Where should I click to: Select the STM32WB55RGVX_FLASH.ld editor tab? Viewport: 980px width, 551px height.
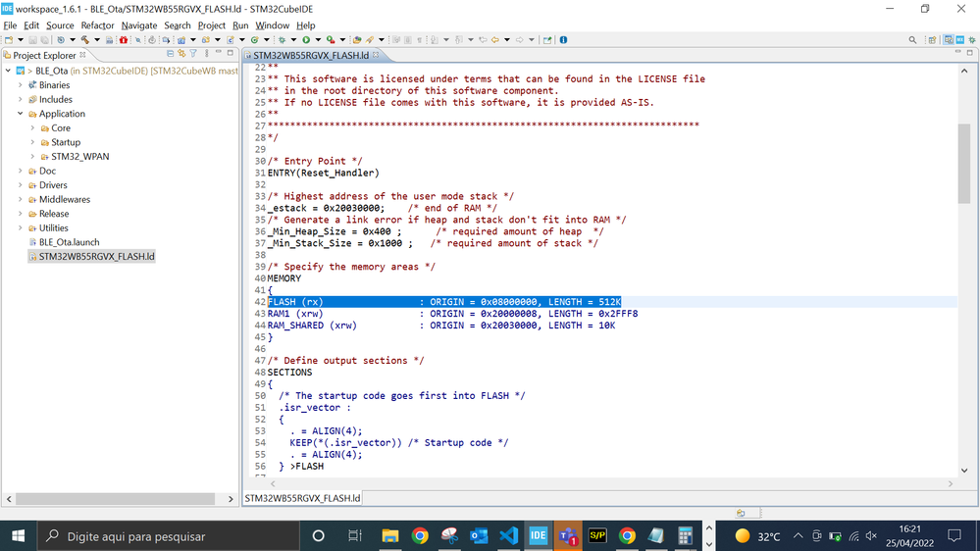[311, 55]
